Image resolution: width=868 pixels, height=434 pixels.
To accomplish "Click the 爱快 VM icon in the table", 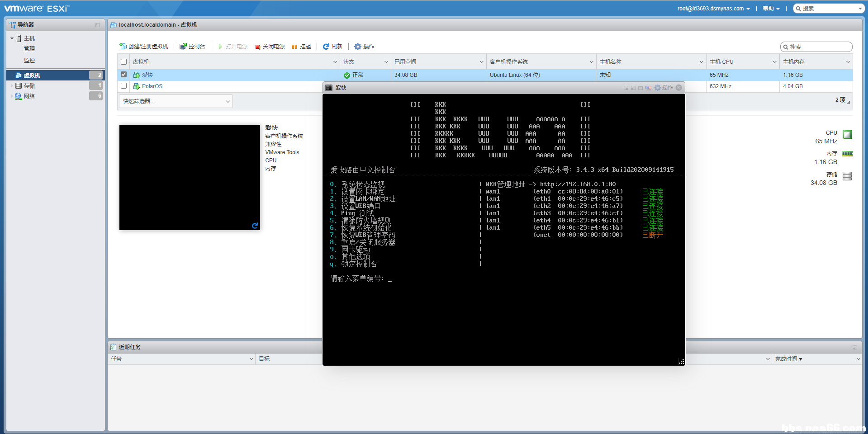I will (136, 75).
